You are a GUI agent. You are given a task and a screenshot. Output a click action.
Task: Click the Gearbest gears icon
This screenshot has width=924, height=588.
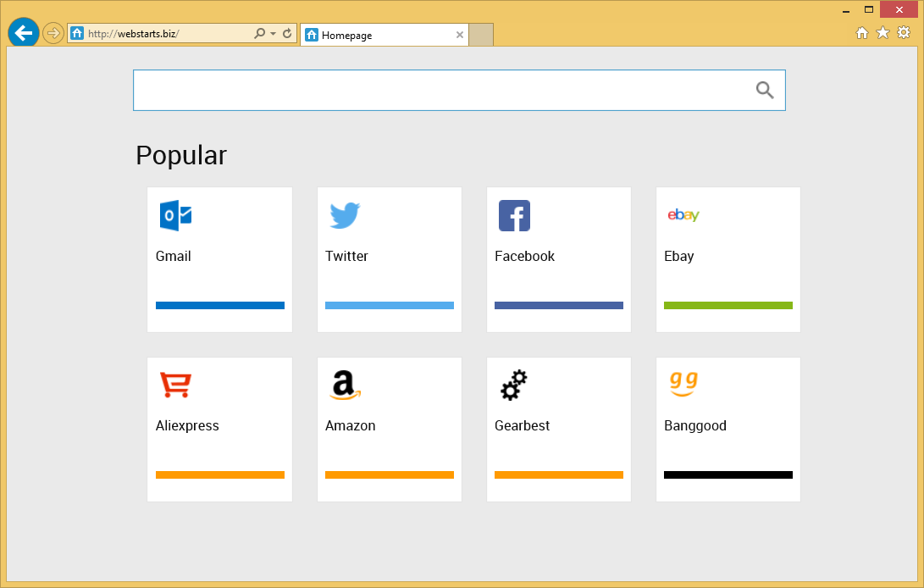(x=514, y=385)
